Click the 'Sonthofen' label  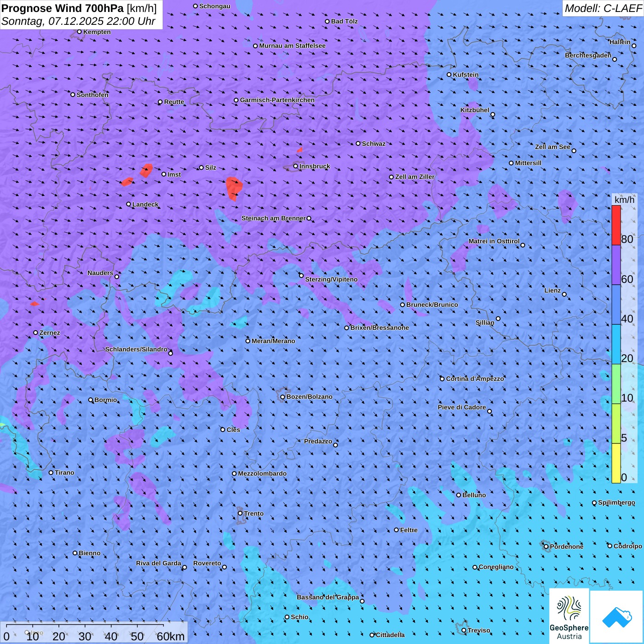click(x=92, y=95)
